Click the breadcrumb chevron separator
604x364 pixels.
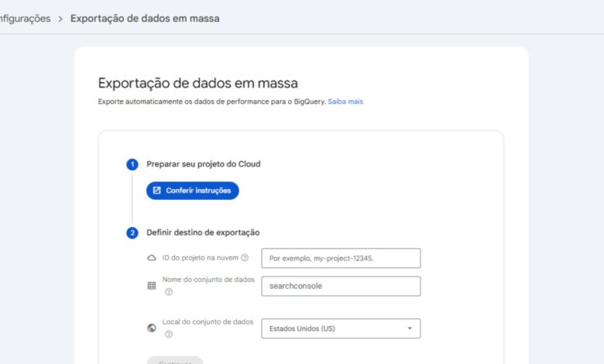point(60,18)
